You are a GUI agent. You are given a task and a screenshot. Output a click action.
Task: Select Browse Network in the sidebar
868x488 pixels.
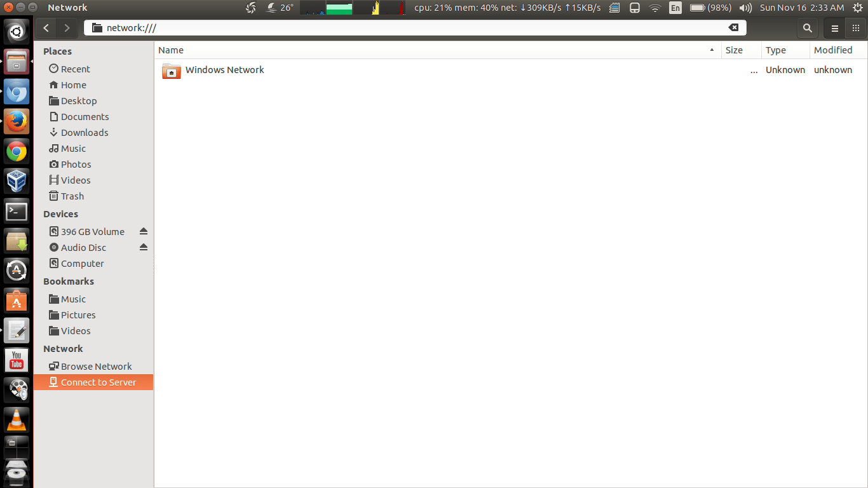[93, 366]
